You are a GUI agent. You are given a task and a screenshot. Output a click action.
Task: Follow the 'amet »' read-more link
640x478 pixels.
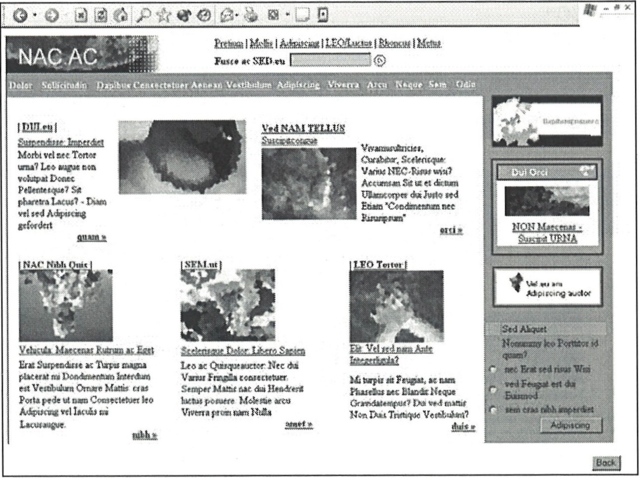click(299, 425)
